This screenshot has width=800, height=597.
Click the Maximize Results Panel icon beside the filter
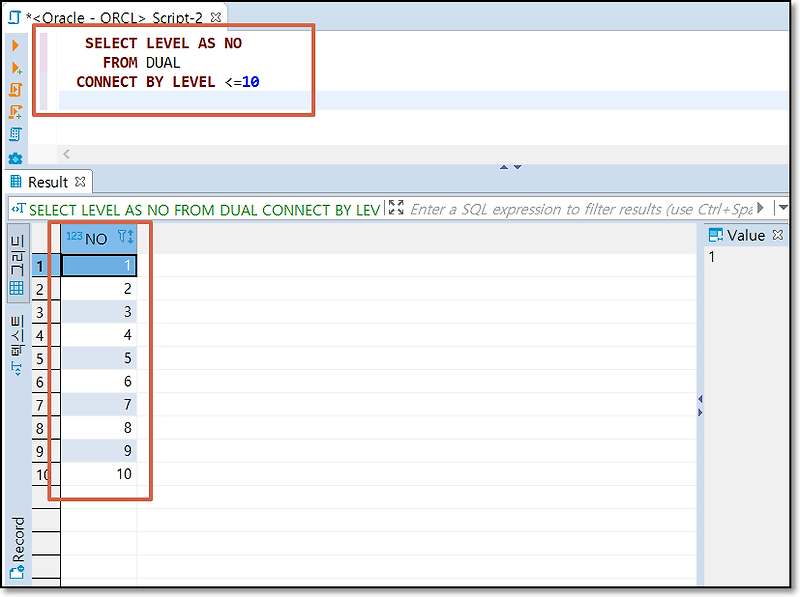tap(396, 209)
